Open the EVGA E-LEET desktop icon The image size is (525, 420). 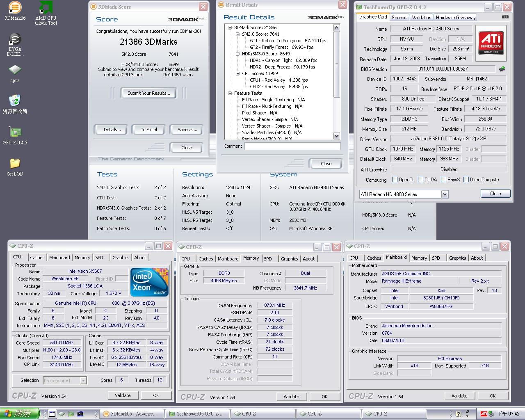pyautogui.click(x=15, y=44)
